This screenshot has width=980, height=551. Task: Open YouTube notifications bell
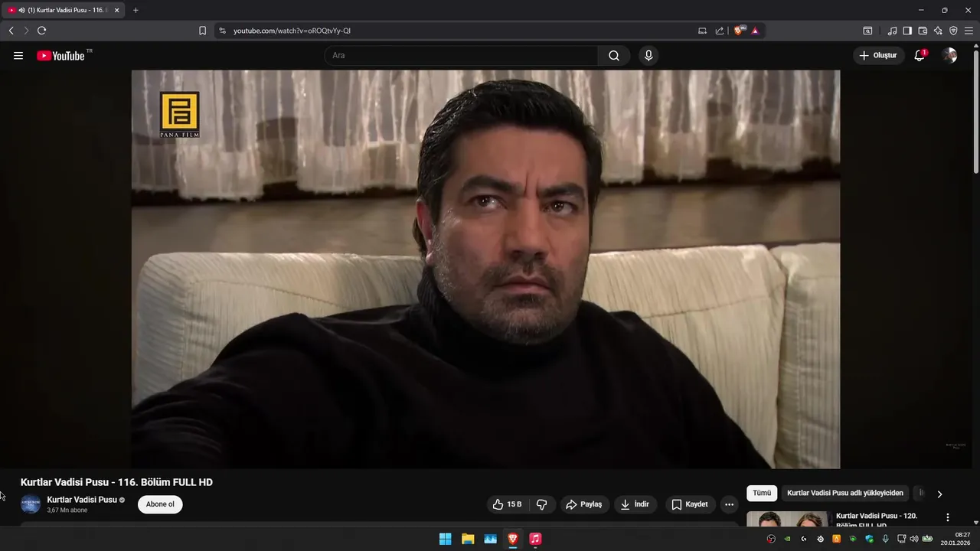pos(920,56)
